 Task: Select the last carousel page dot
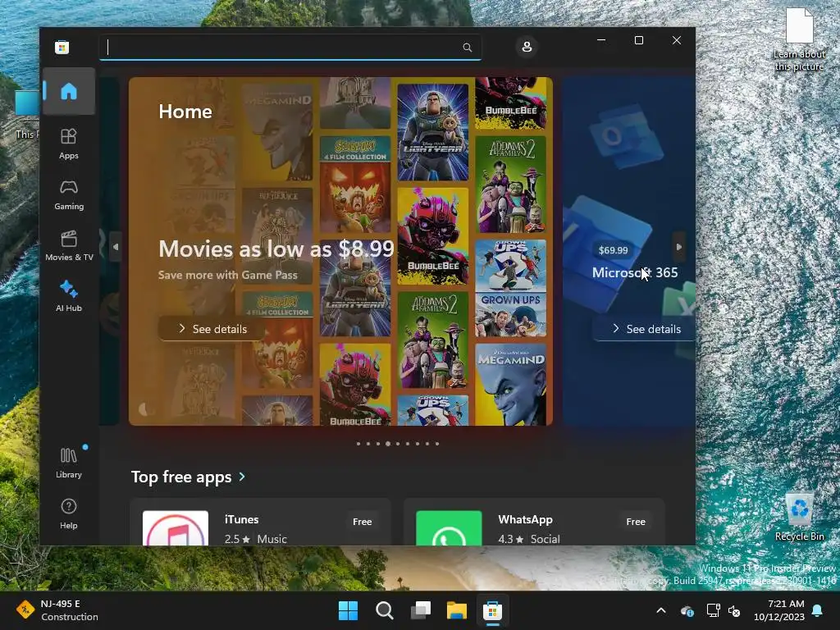point(437,444)
